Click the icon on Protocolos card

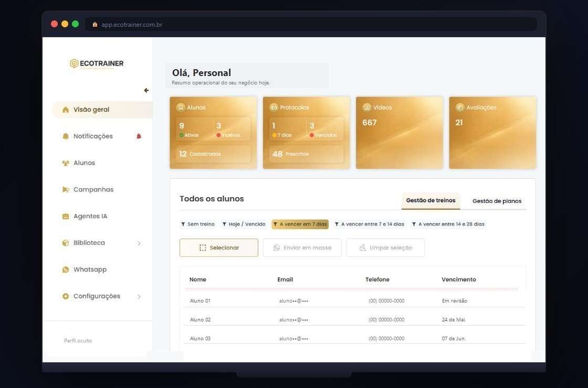[274, 107]
